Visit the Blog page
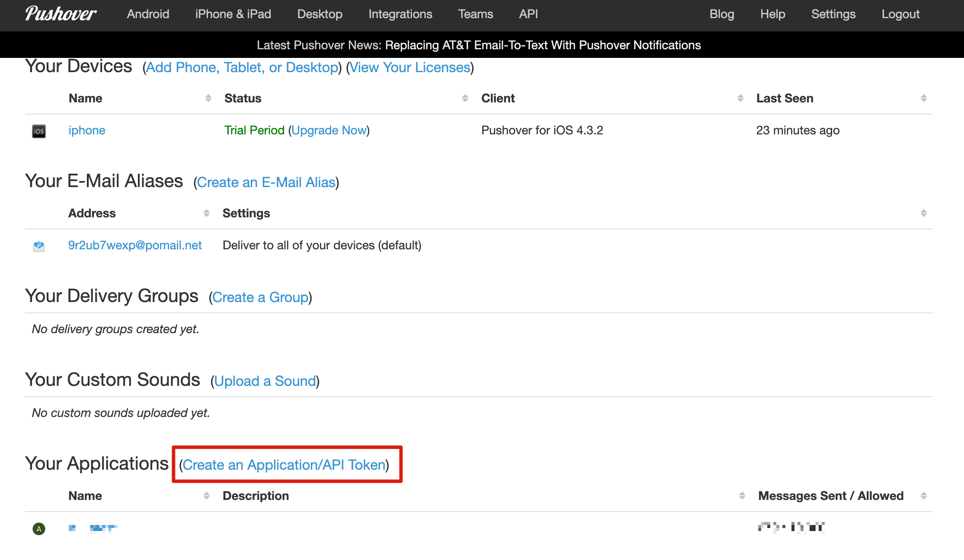 [722, 14]
